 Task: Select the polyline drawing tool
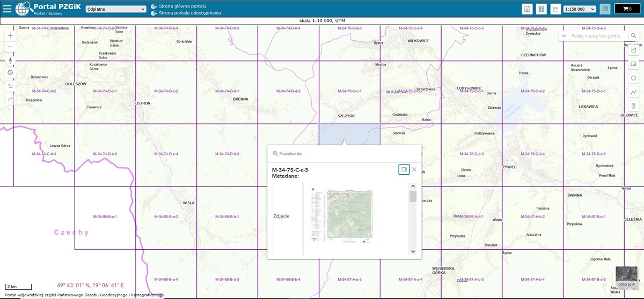pos(633,92)
